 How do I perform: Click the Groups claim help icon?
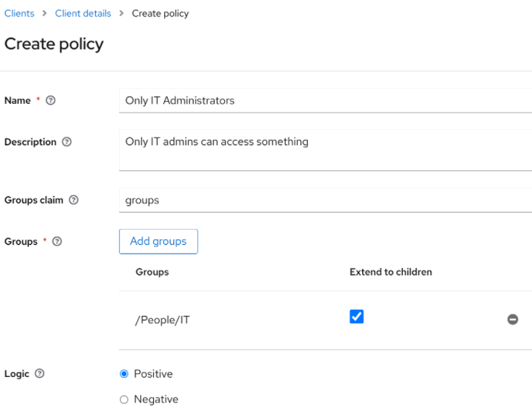[73, 201]
